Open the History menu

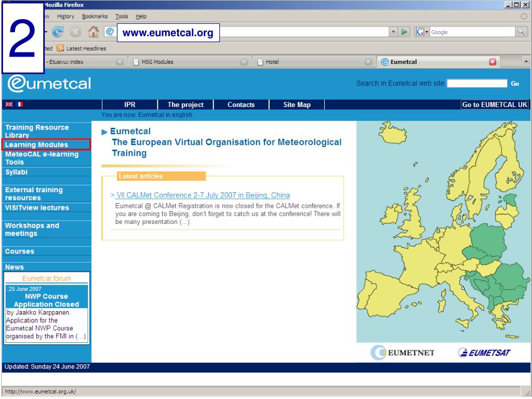point(65,16)
